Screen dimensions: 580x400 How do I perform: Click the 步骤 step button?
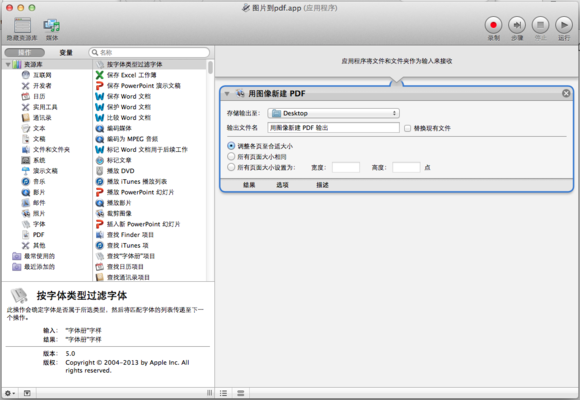(x=517, y=25)
